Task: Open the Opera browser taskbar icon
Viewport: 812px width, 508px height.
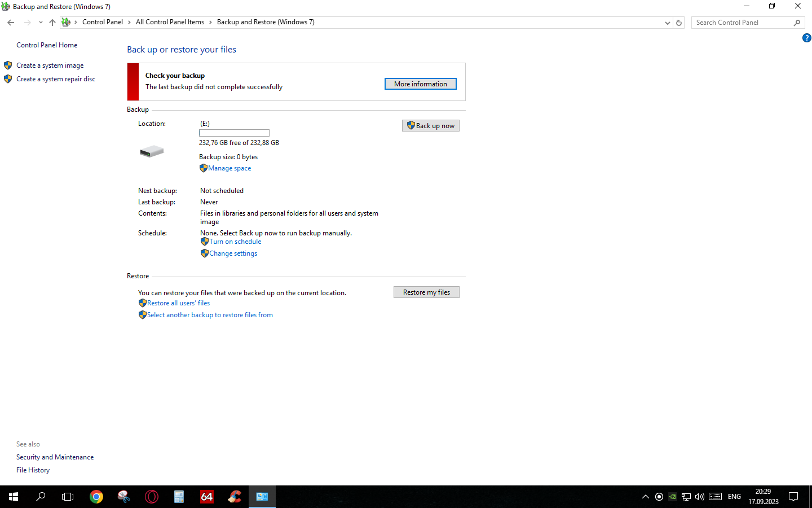Action: (x=152, y=497)
